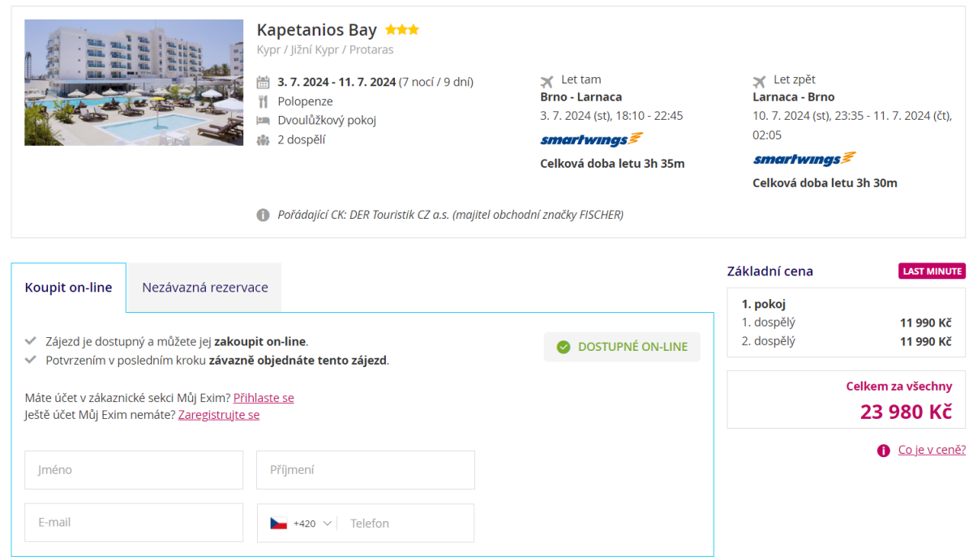Click the green checkmark in Dostupné on-line badge

coord(564,347)
